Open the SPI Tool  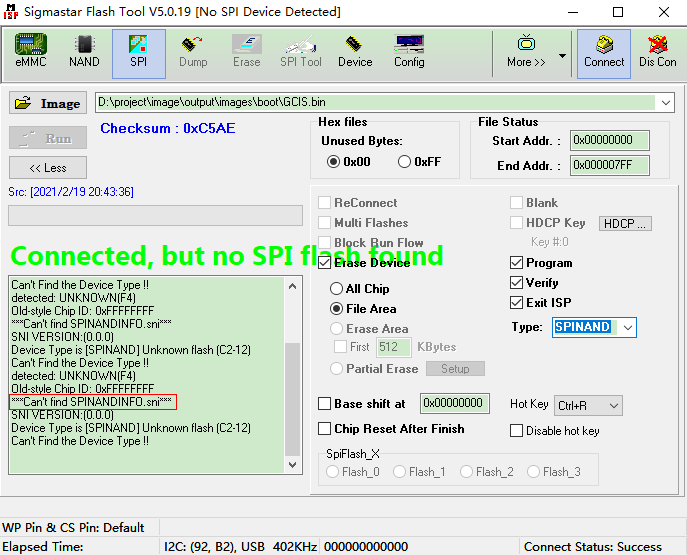[301, 53]
